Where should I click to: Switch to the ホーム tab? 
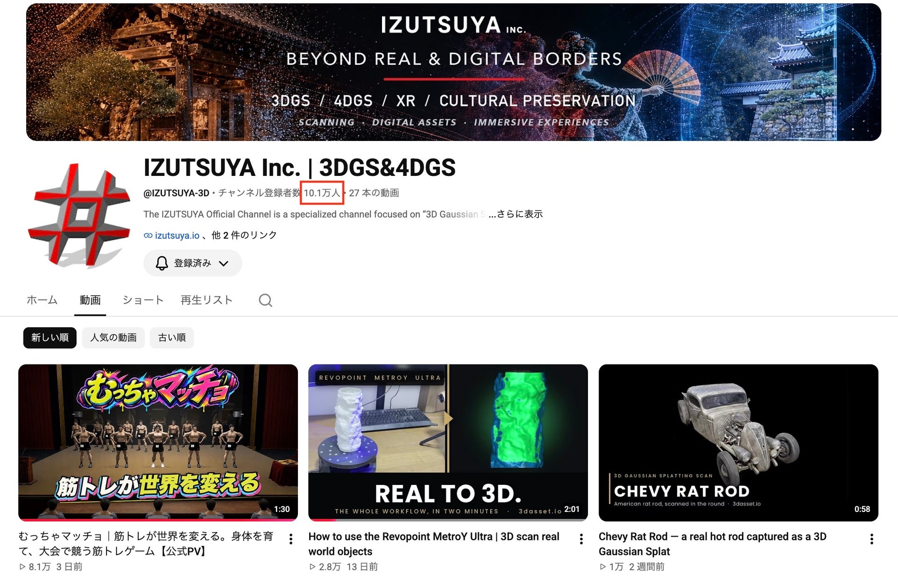tap(42, 300)
